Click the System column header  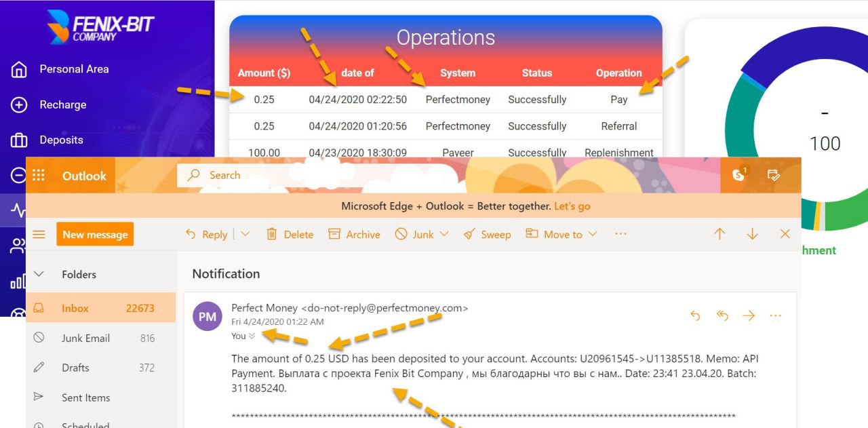[x=458, y=73]
